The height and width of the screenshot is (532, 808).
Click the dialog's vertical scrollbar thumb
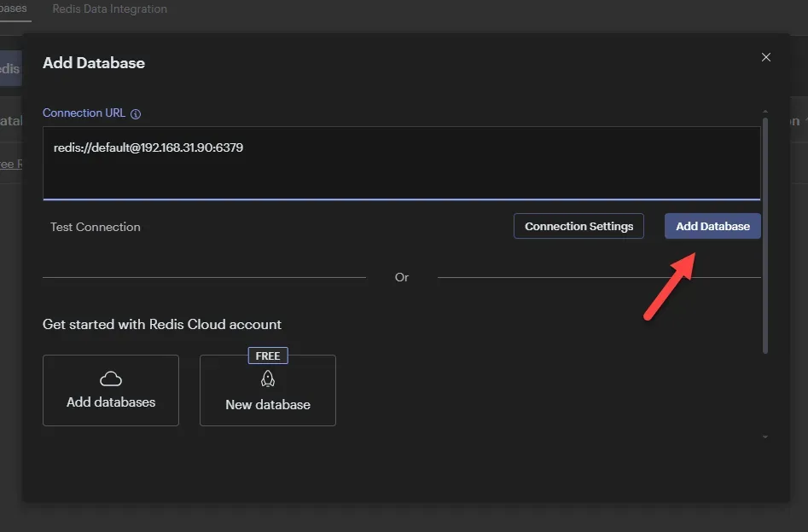point(765,236)
